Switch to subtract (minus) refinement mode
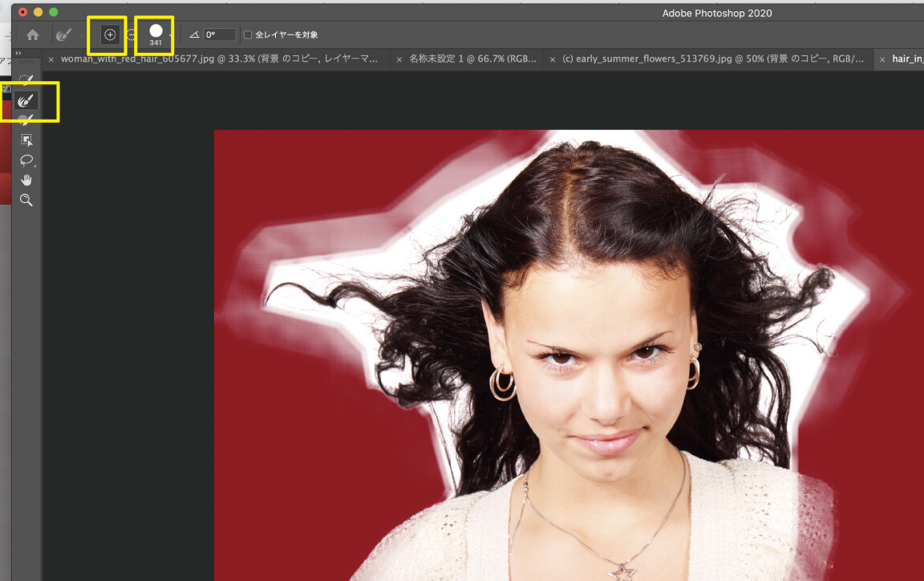924x581 pixels. tap(132, 35)
